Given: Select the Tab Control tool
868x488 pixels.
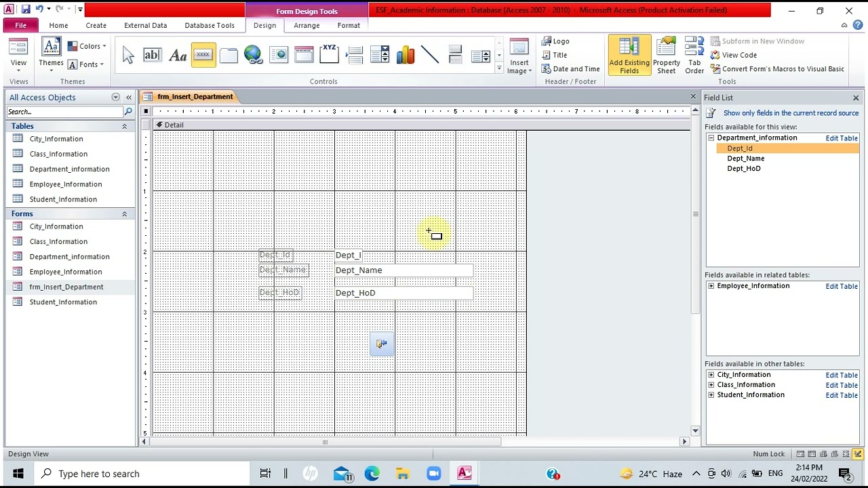Looking at the screenshot, I should [x=229, y=56].
